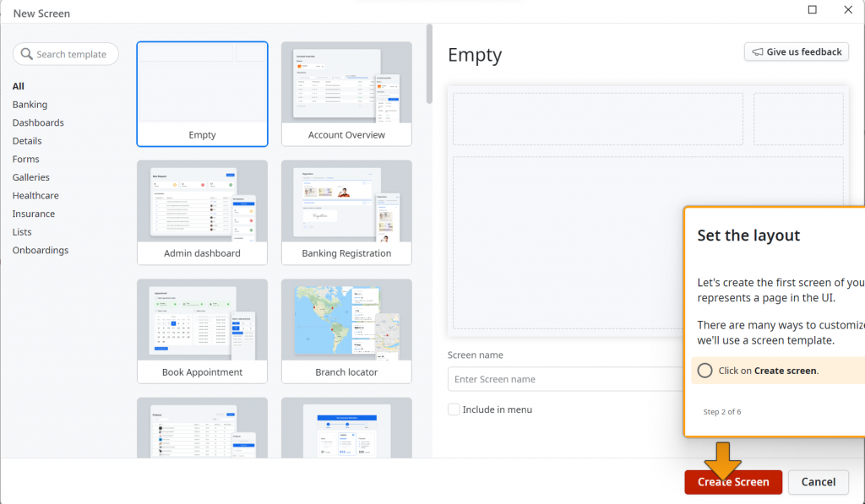Click the search magnifier icon

[26, 54]
